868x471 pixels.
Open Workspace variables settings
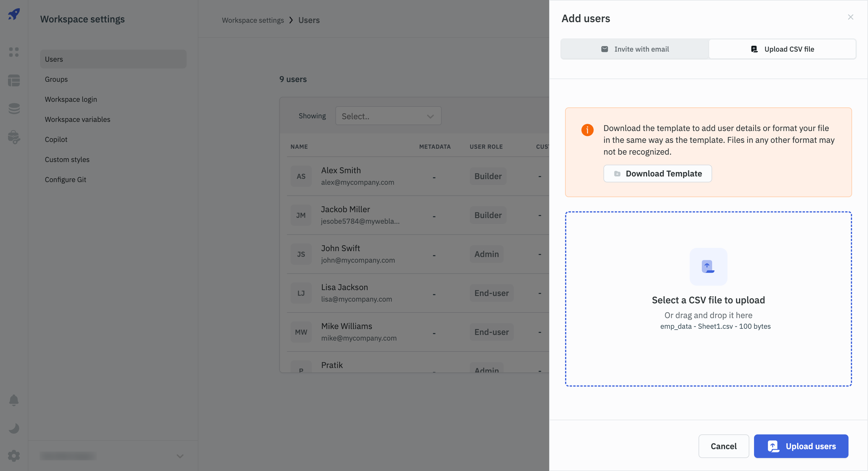point(77,119)
